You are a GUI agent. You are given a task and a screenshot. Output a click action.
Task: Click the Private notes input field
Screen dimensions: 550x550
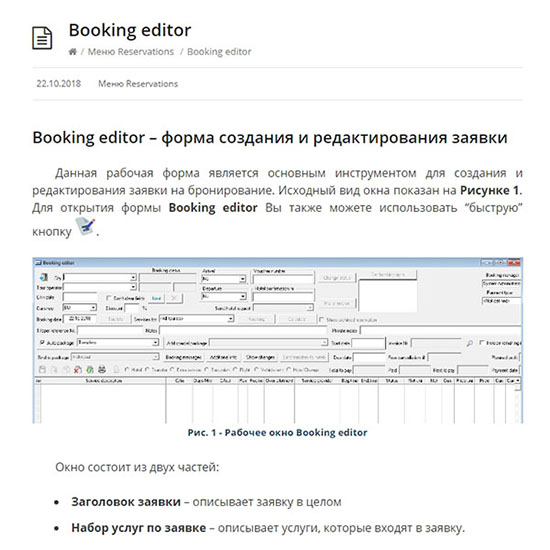pos(441,330)
